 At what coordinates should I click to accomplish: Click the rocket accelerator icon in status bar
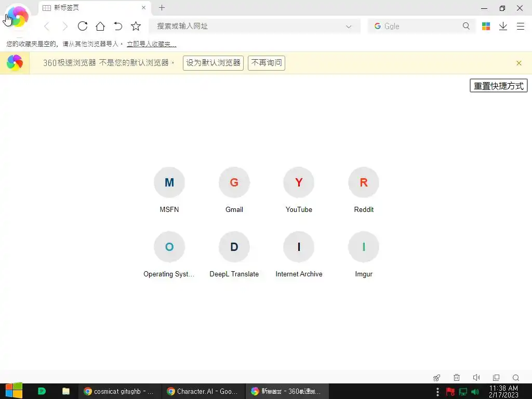click(x=436, y=378)
